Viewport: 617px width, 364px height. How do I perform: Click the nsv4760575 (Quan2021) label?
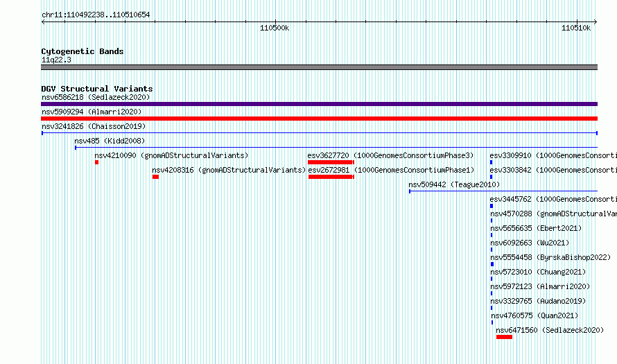click(x=535, y=315)
